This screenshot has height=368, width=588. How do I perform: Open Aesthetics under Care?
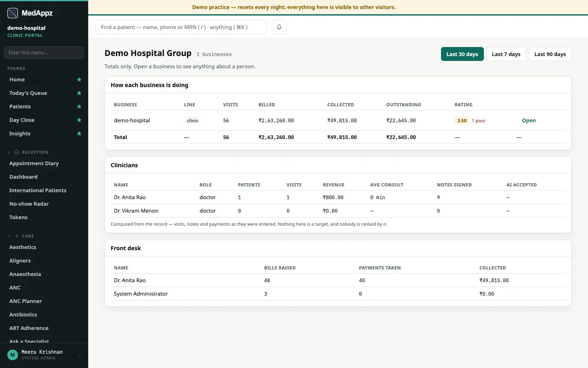point(23,247)
